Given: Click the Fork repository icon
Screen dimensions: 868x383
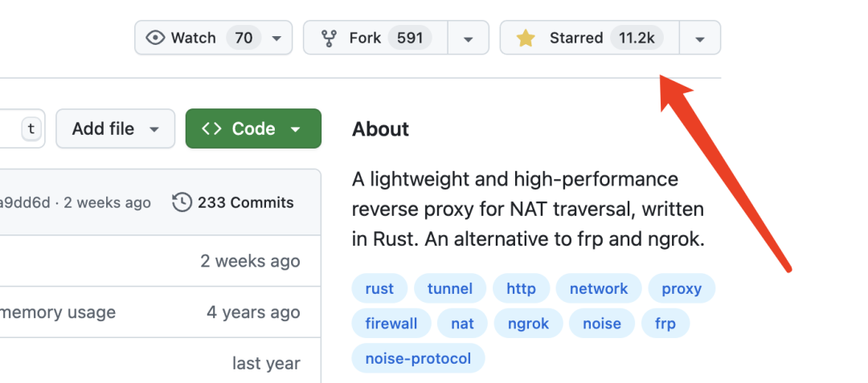Looking at the screenshot, I should tap(329, 38).
